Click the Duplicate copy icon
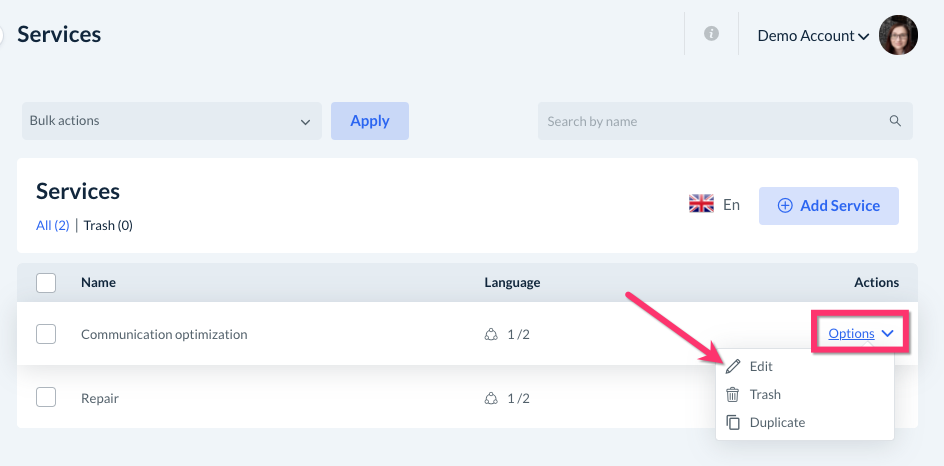This screenshot has height=466, width=944. click(x=733, y=423)
